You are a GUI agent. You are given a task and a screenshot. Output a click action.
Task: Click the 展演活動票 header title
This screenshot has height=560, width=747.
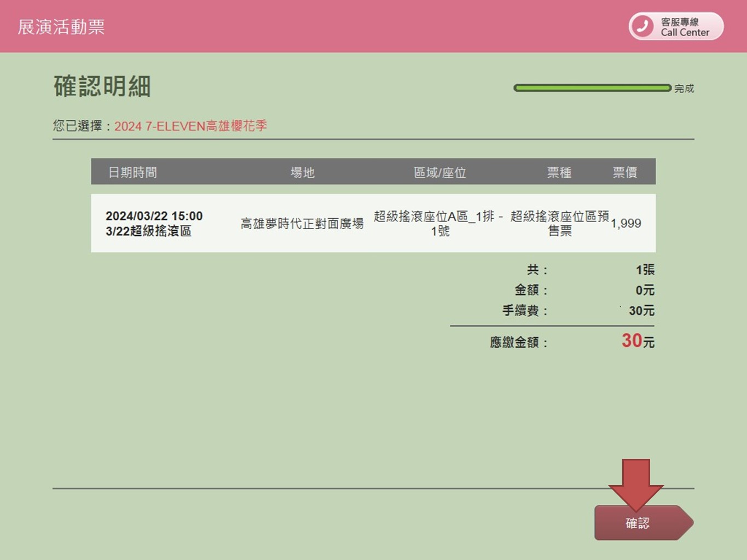[61, 27]
